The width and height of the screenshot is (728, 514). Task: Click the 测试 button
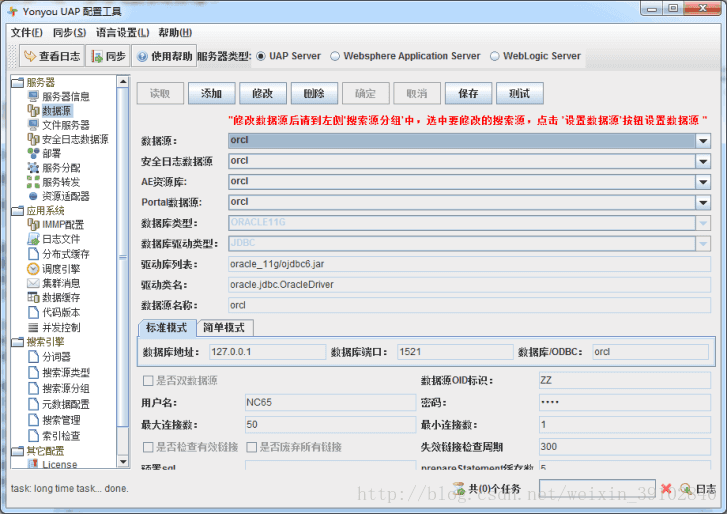click(520, 93)
